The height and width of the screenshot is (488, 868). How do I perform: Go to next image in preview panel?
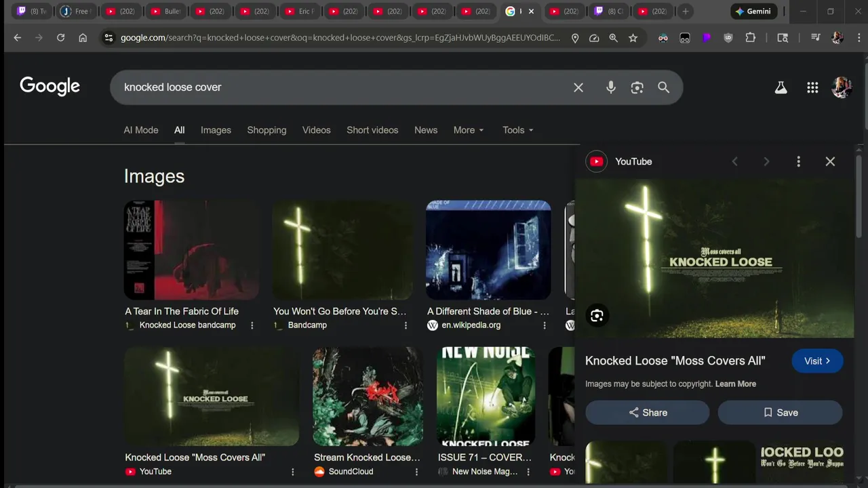coord(766,161)
